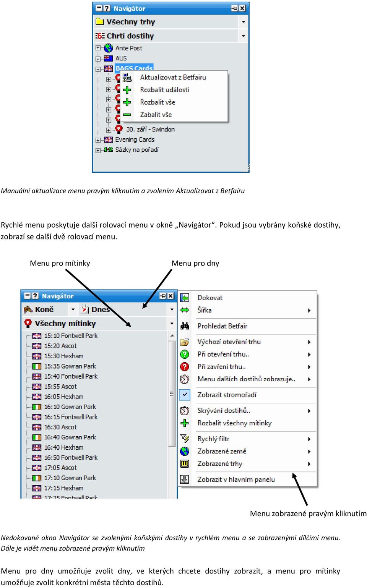Toggle the Zobrazit stromořadí checkmark

click(185, 395)
